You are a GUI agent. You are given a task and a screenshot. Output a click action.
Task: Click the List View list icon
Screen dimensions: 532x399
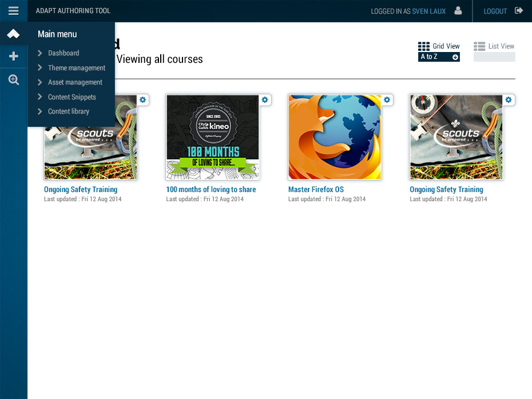479,46
